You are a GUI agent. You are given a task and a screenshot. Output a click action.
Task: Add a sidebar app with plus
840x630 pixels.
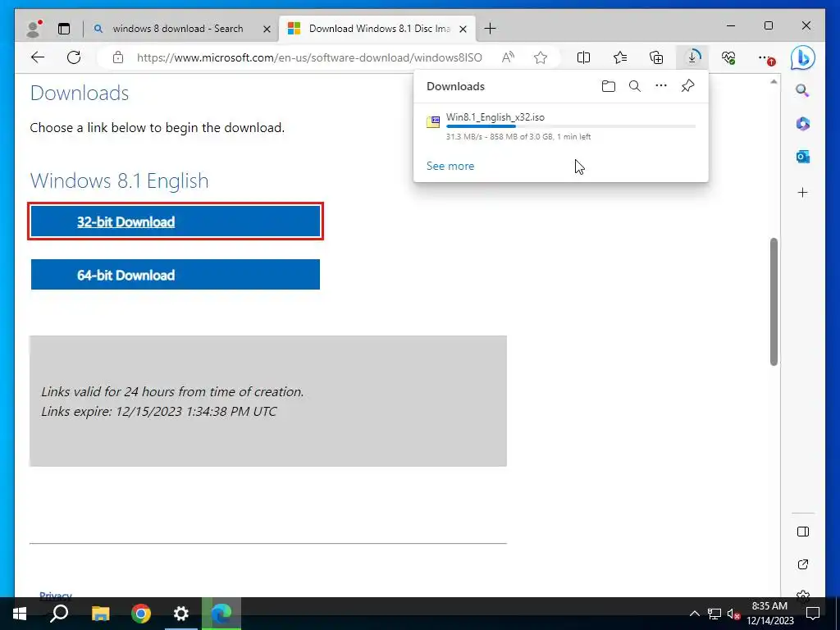click(x=802, y=193)
